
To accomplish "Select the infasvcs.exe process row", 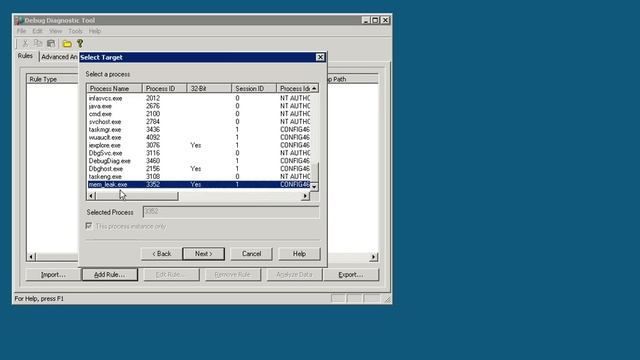I will 199,98.
